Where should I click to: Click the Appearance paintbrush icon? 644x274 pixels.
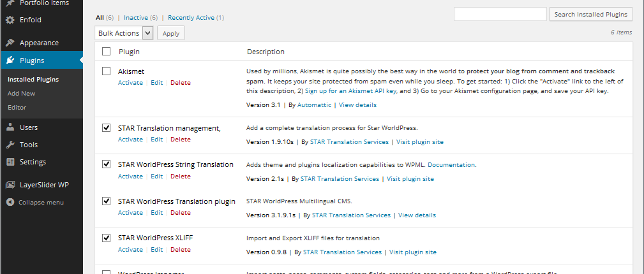point(10,43)
